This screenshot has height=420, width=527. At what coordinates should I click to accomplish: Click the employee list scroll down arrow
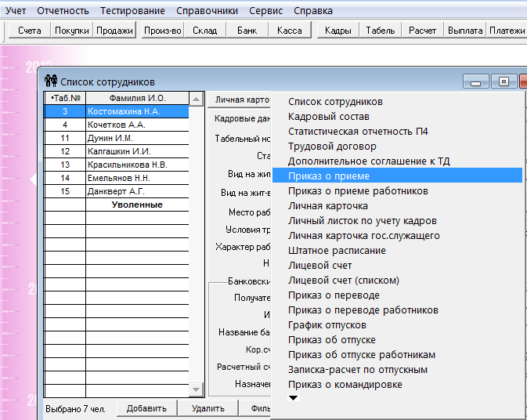(197, 389)
